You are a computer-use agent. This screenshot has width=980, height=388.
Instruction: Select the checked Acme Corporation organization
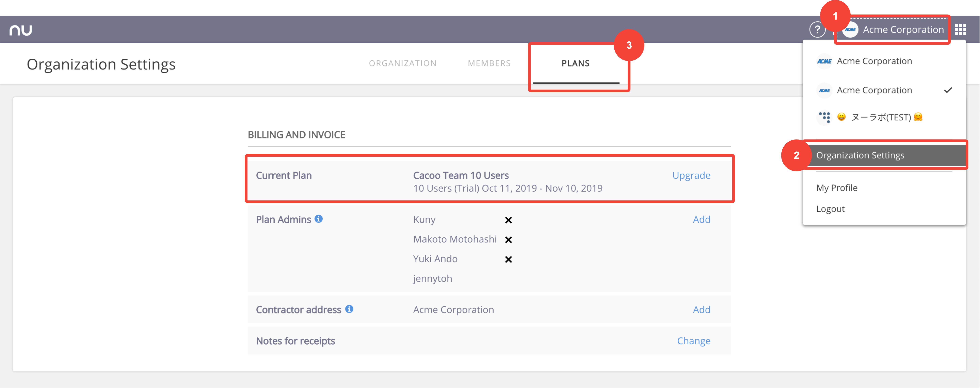pos(884,90)
